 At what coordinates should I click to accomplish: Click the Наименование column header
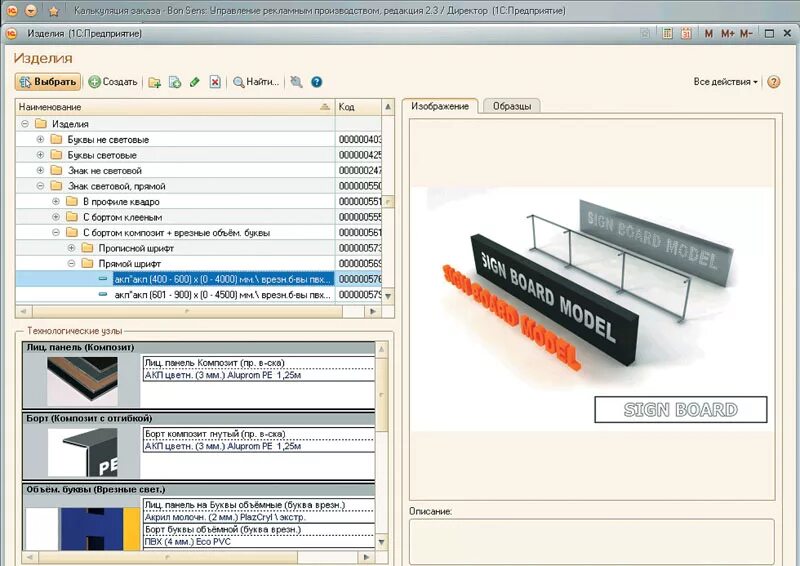point(175,107)
